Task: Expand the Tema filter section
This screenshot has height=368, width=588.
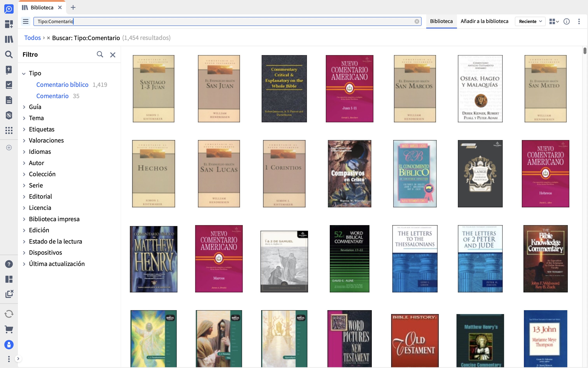Action: tap(24, 118)
